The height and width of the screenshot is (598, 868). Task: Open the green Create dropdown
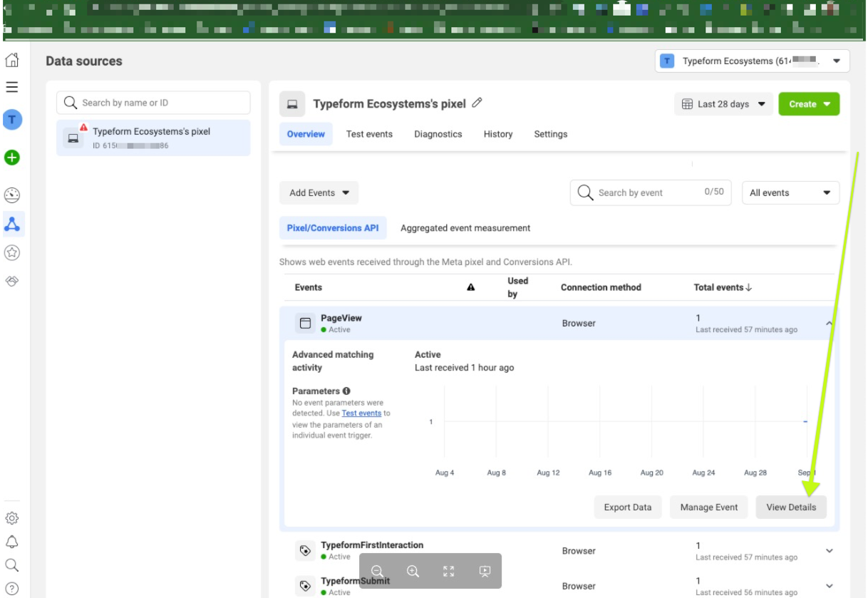pos(809,104)
